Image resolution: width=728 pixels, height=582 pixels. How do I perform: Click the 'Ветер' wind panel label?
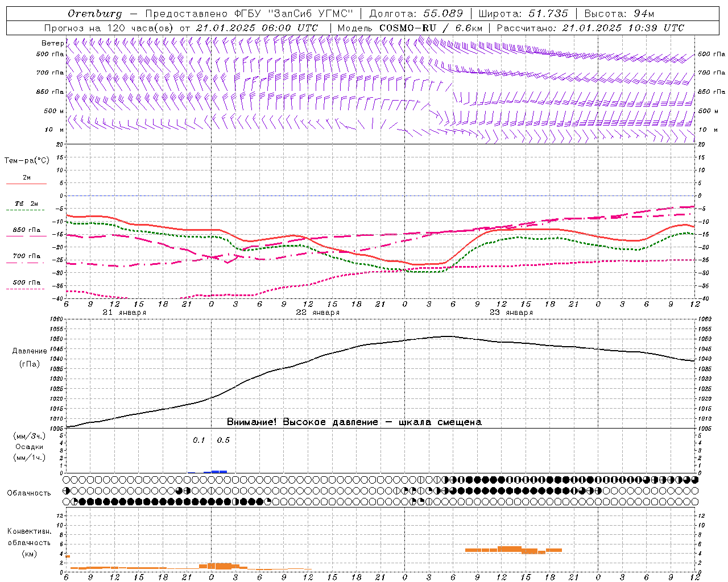point(52,43)
